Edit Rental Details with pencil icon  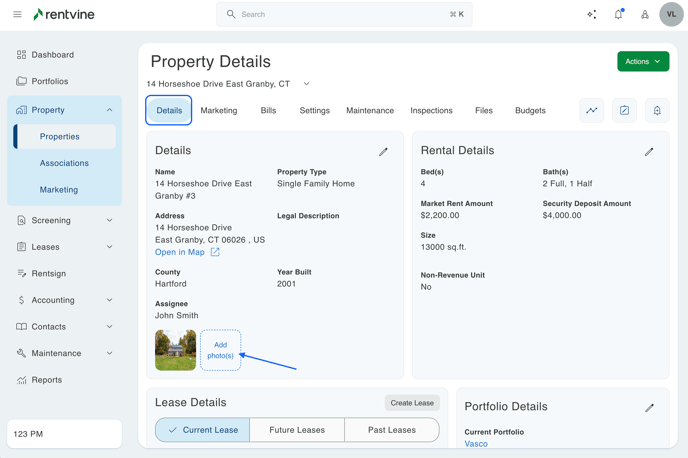pos(649,152)
